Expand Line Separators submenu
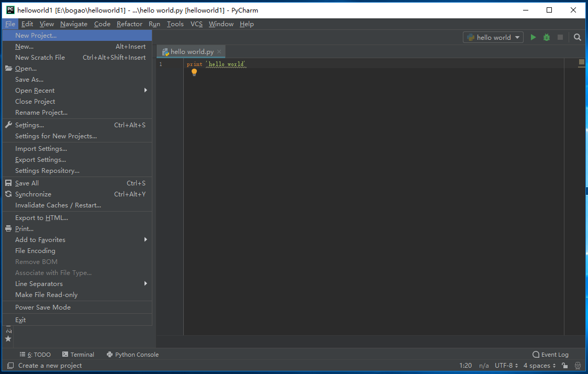The image size is (588, 374). pyautogui.click(x=77, y=283)
